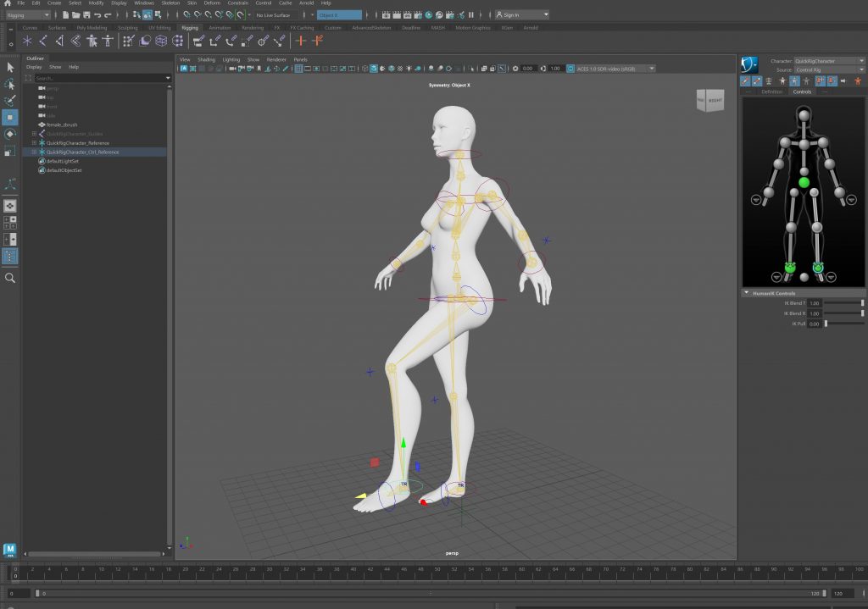
Task: Open the HumanIK Definition tab
Action: (772, 91)
